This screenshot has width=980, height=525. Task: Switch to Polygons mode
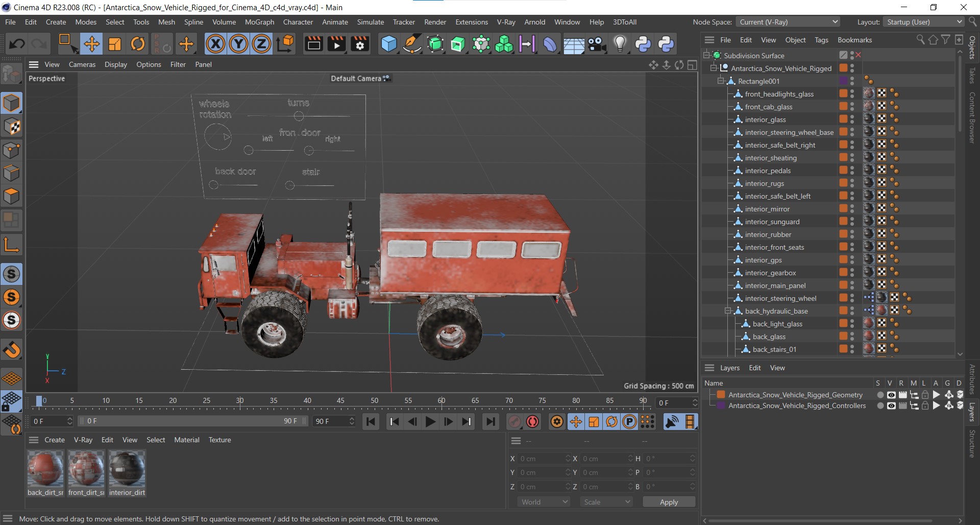click(11, 197)
